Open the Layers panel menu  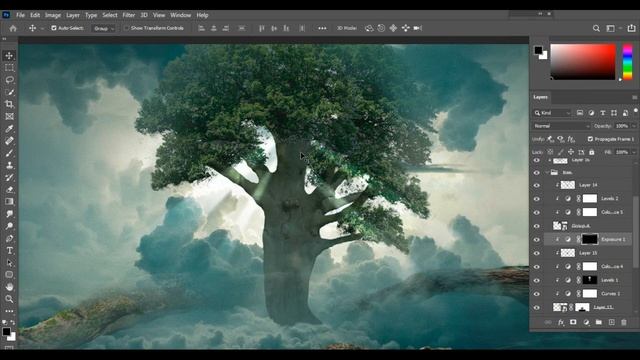pyautogui.click(x=634, y=98)
